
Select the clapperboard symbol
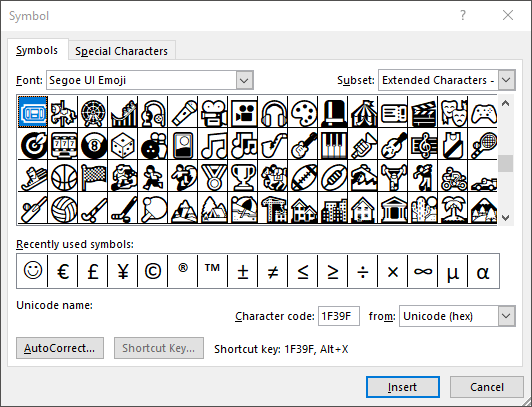coord(423,112)
